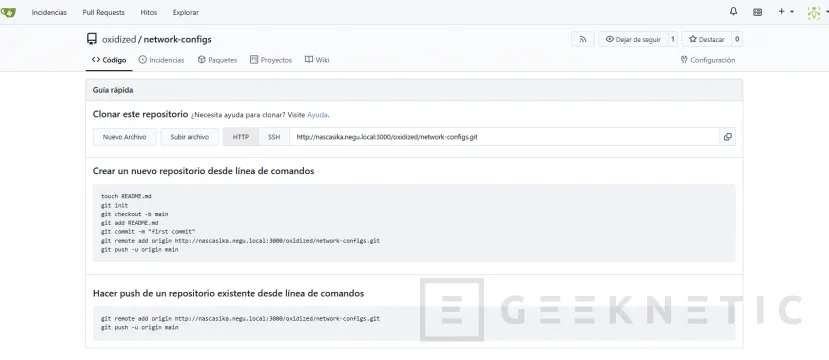
Task: Click the RSS feed icon button
Action: pos(583,39)
